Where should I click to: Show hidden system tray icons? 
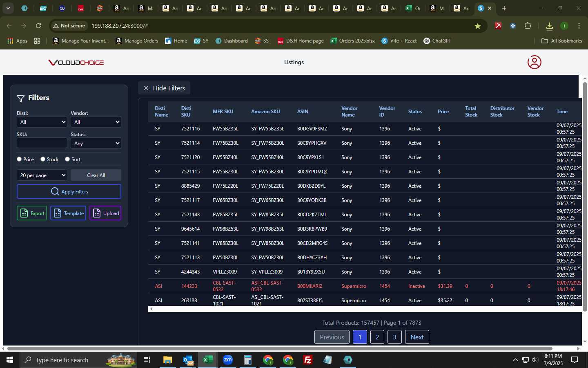(515, 360)
